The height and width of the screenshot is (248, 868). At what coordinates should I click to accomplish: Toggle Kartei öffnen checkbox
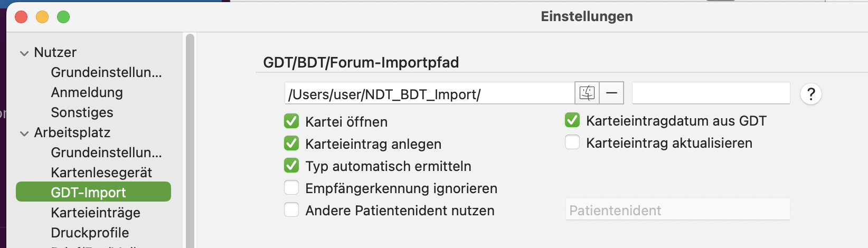click(x=291, y=121)
